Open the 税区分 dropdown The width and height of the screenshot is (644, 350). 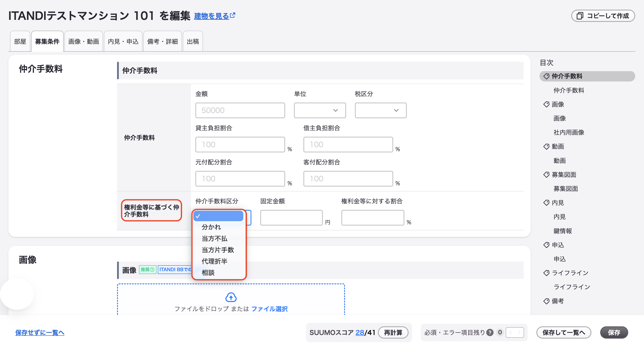coord(381,110)
